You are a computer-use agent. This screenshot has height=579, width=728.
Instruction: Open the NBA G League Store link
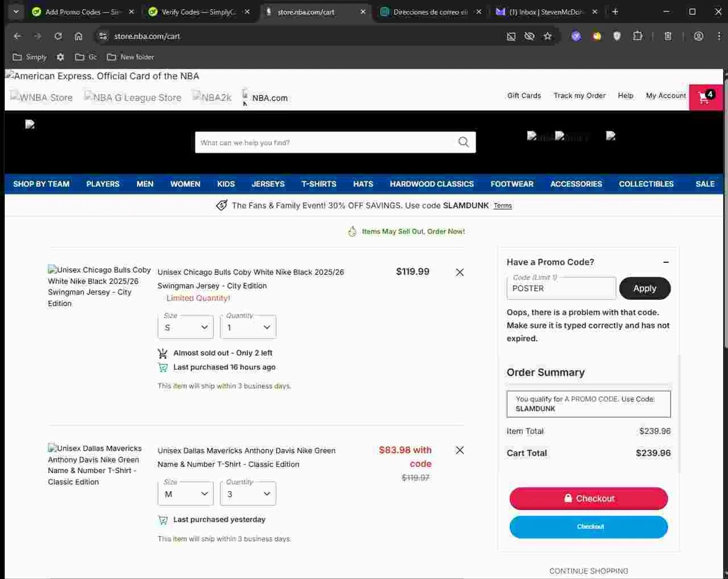(x=132, y=97)
